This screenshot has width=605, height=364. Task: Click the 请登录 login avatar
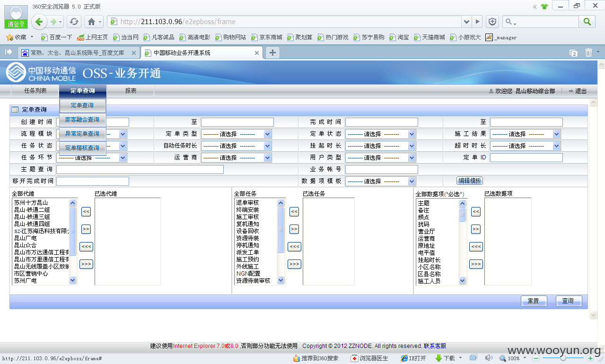(x=16, y=17)
